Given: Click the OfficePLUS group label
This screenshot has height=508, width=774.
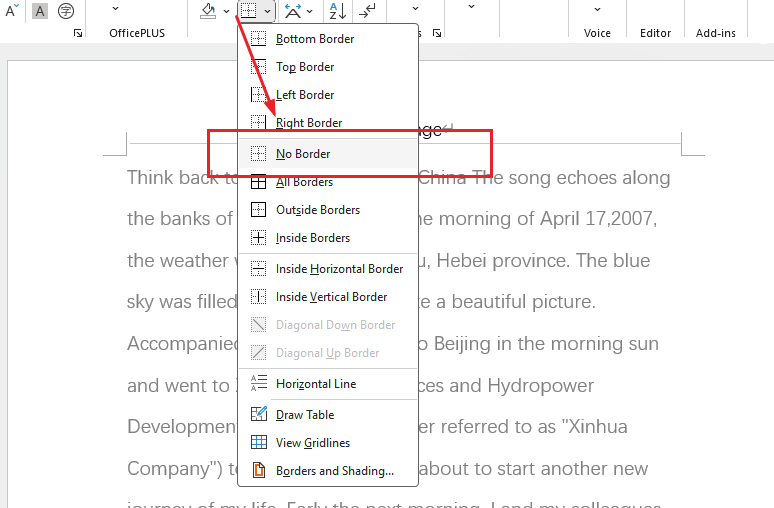Looking at the screenshot, I should 137,33.
